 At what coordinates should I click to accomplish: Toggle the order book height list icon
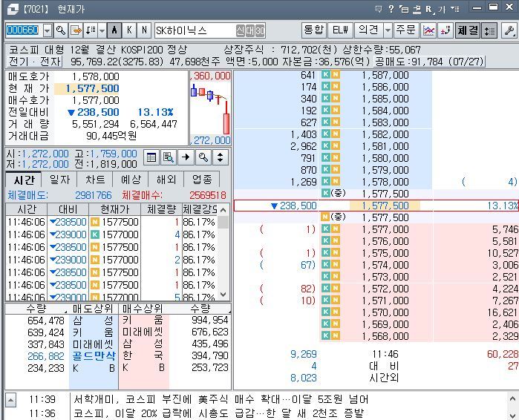489,30
